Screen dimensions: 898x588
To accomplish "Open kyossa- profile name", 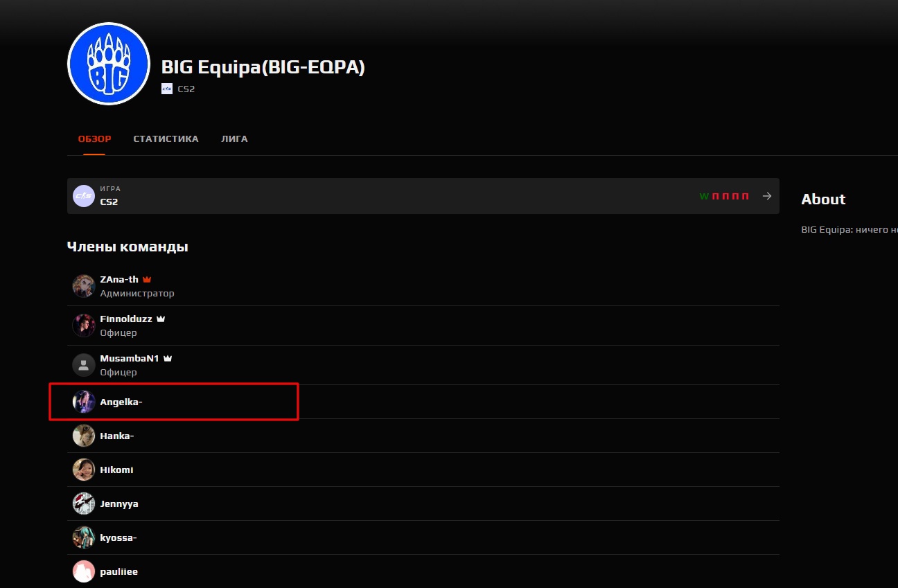I will coord(118,538).
